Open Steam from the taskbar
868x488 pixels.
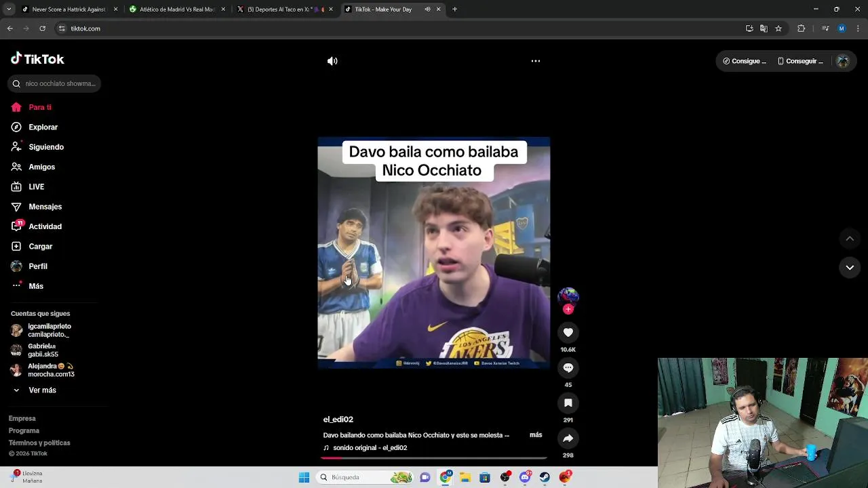tap(545, 477)
